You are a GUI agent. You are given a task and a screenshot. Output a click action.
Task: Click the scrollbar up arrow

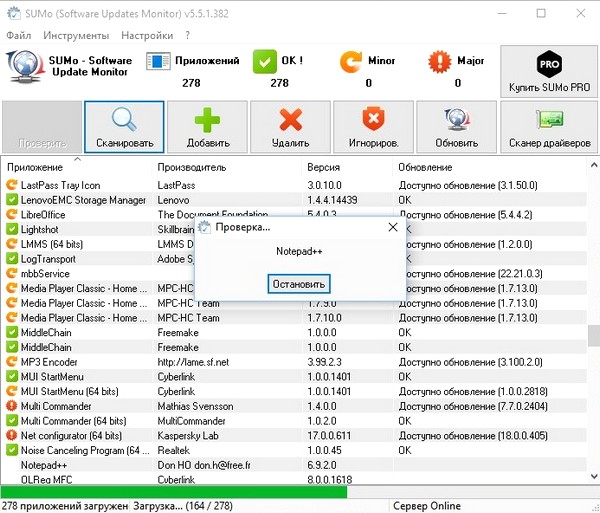(594, 165)
